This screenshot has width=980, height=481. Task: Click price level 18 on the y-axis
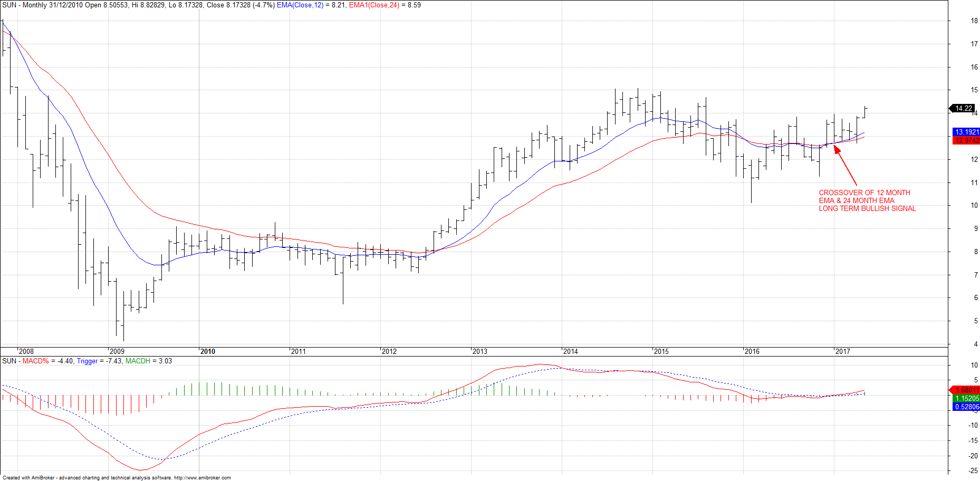tap(974, 21)
